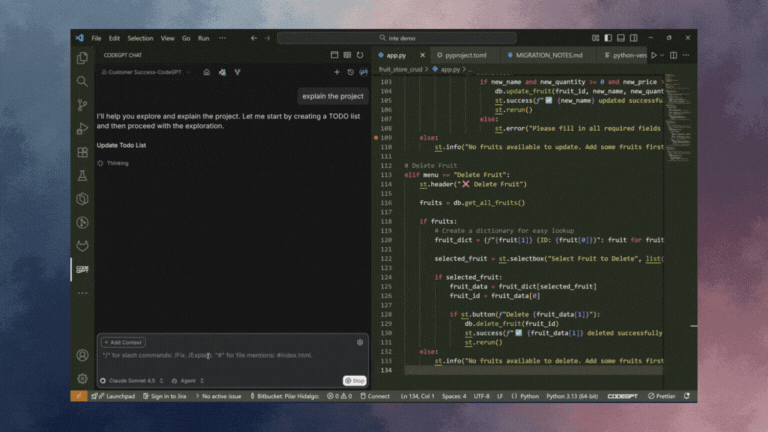Open the Search view in activity bar
The image size is (768, 432).
coord(82,81)
